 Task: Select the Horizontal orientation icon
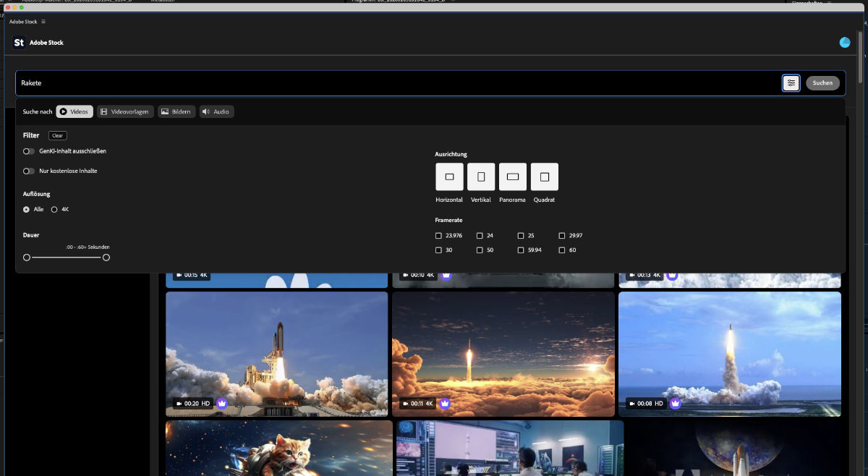point(449,177)
